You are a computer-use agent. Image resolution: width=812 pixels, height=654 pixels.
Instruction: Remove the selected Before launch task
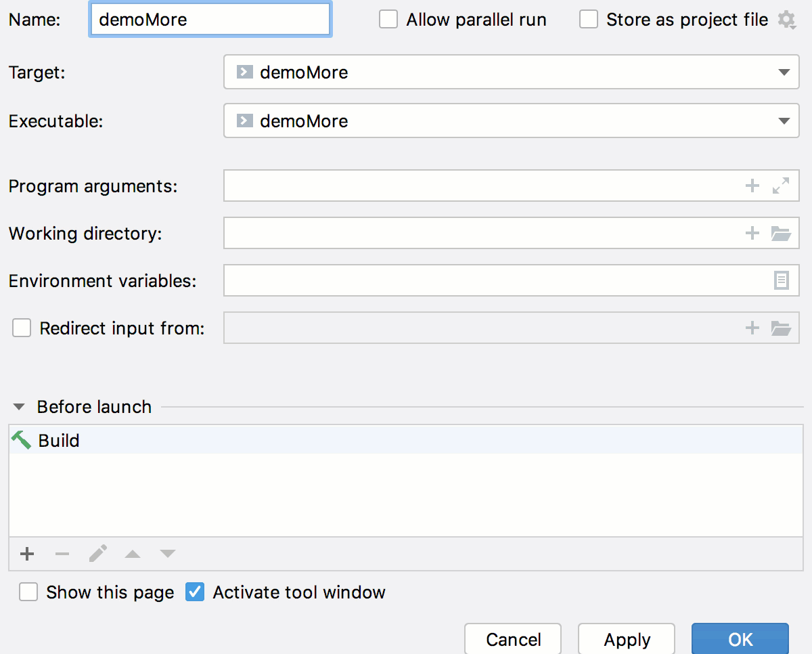(x=62, y=554)
